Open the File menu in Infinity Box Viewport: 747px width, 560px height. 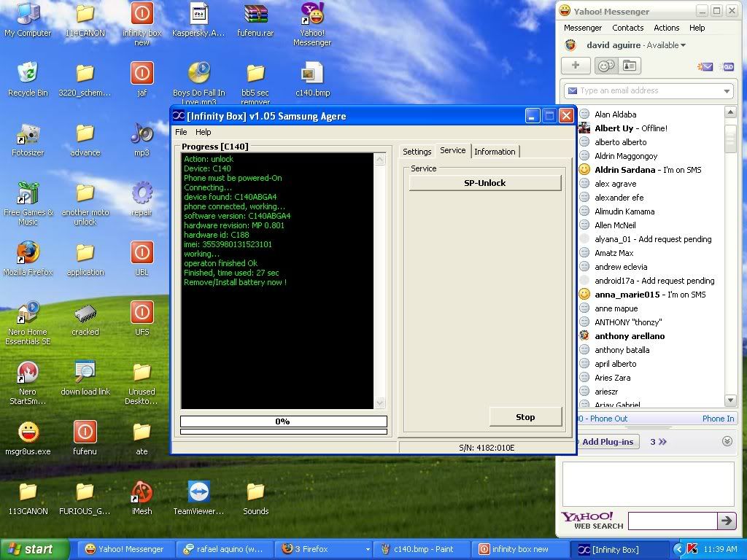coord(181,132)
